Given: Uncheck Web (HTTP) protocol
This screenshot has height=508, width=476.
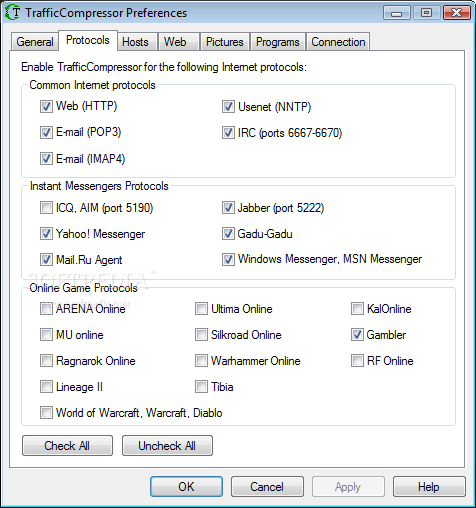Looking at the screenshot, I should click(x=46, y=107).
